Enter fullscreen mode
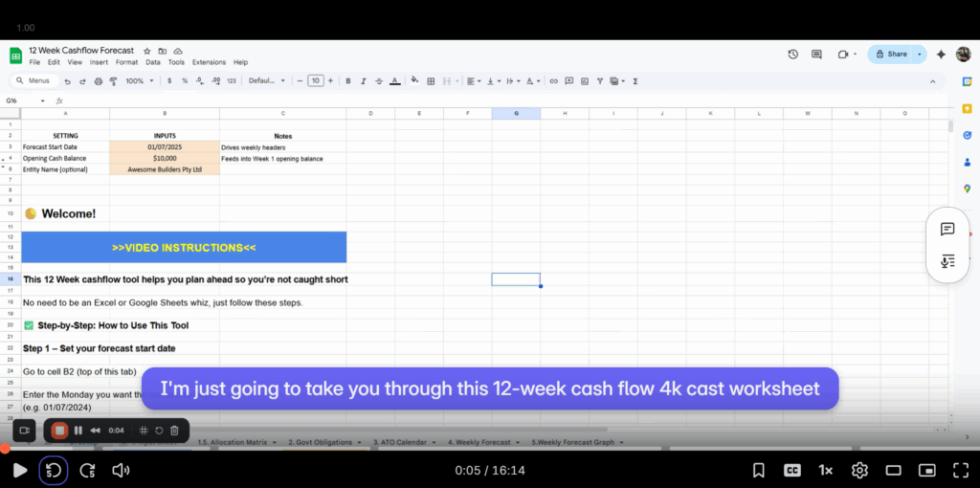 (x=960, y=470)
